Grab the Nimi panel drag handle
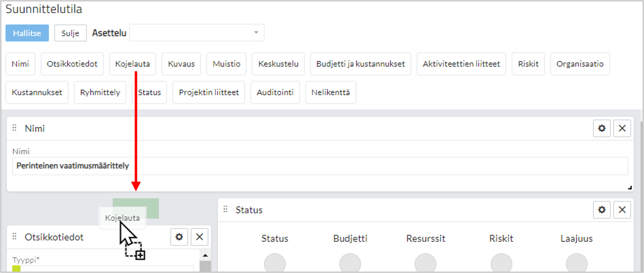The height and width of the screenshot is (273, 644). pyautogui.click(x=15, y=128)
